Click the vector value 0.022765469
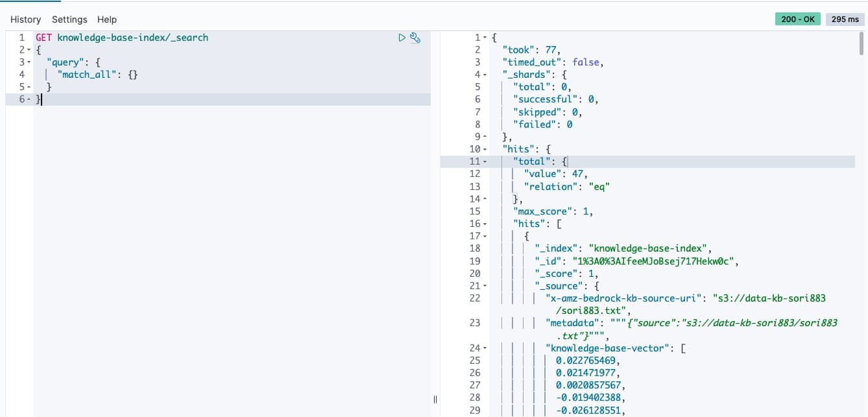The image size is (868, 417). tap(588, 361)
